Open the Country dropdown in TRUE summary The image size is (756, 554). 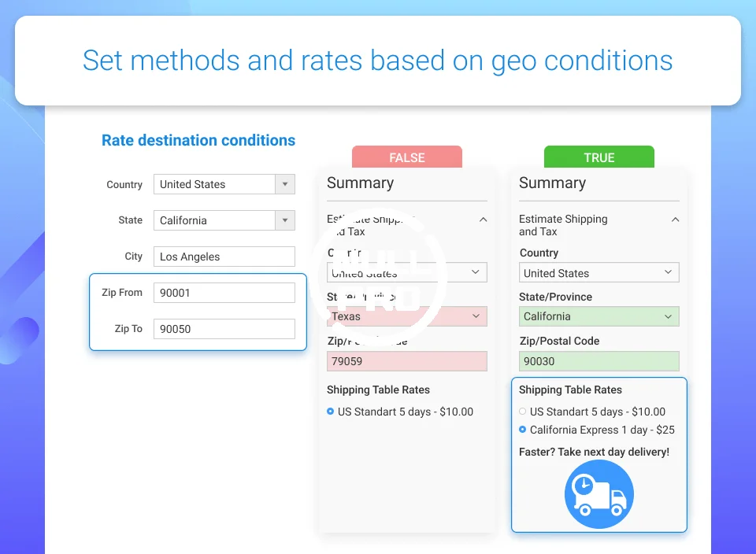pos(599,273)
